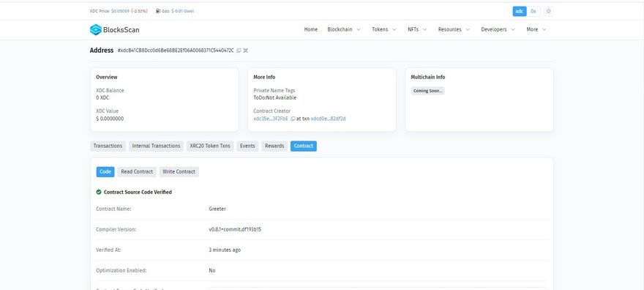Viewport: 644px width, 290px height.
Task: Click the gas price $0.01 Gwei
Action: click(x=183, y=11)
